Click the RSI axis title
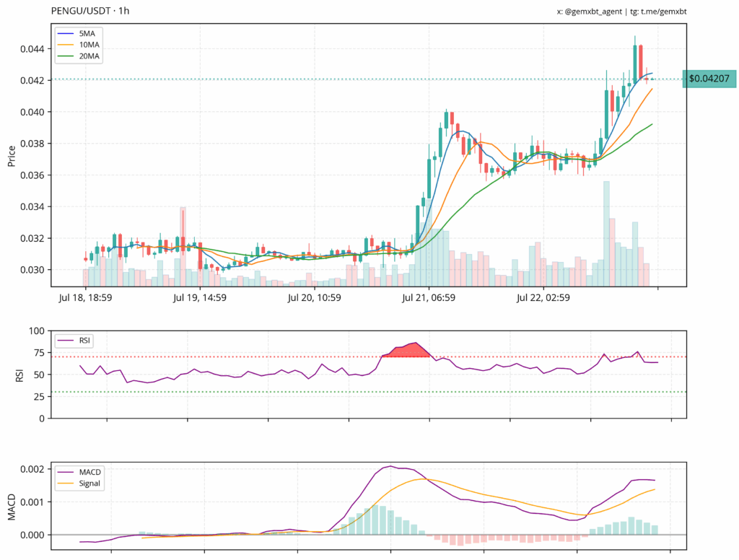This screenshot has width=739, height=560. click(x=19, y=375)
